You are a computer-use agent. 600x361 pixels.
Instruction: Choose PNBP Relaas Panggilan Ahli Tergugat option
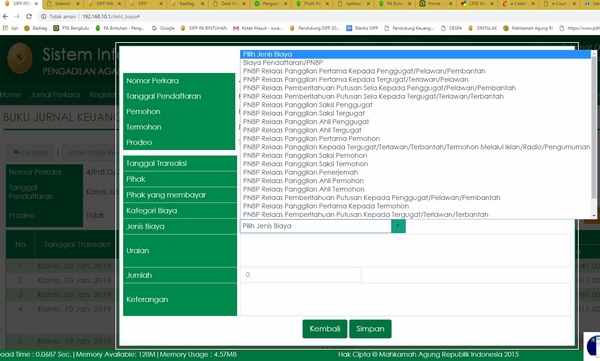pyautogui.click(x=416, y=130)
